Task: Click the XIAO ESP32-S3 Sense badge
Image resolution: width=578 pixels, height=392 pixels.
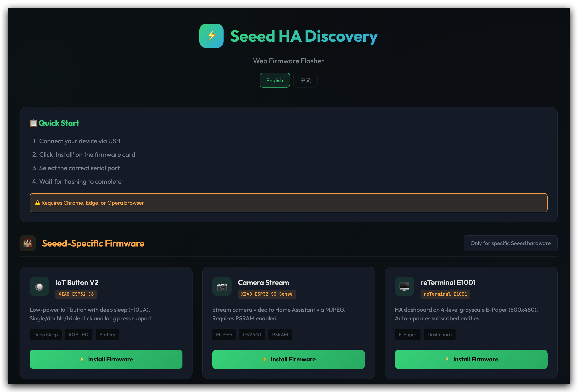Action: (x=267, y=294)
